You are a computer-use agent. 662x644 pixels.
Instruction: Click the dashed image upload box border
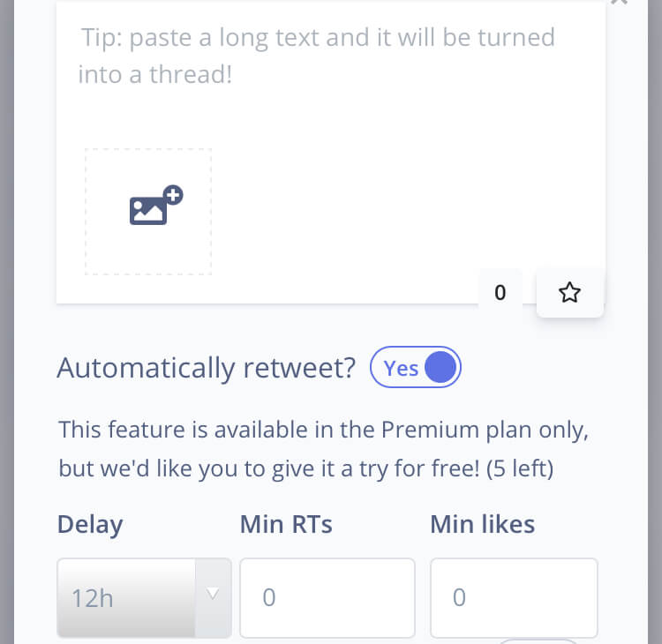[x=87, y=212]
